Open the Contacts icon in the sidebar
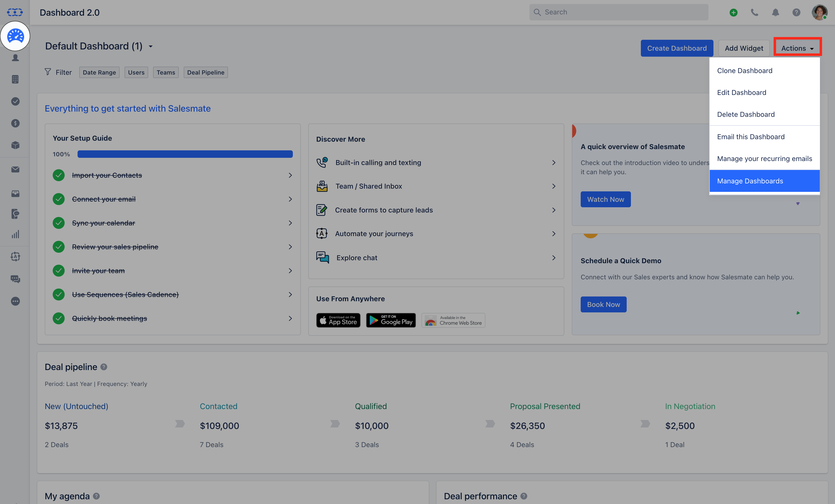The height and width of the screenshot is (504, 835). pos(15,58)
